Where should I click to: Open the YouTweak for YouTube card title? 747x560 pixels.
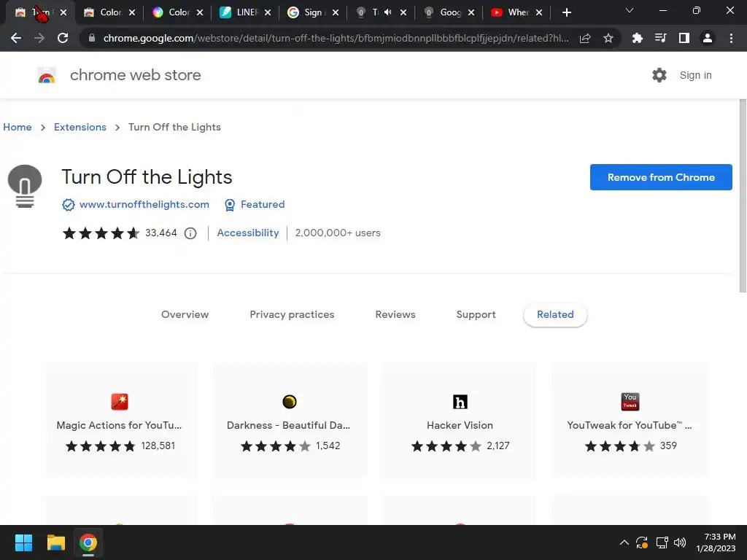pos(630,425)
